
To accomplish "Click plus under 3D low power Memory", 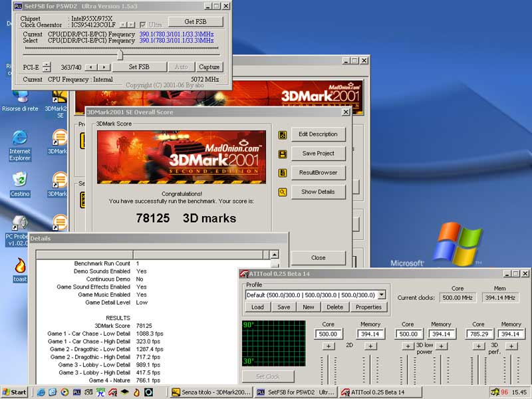I will coord(441,346).
